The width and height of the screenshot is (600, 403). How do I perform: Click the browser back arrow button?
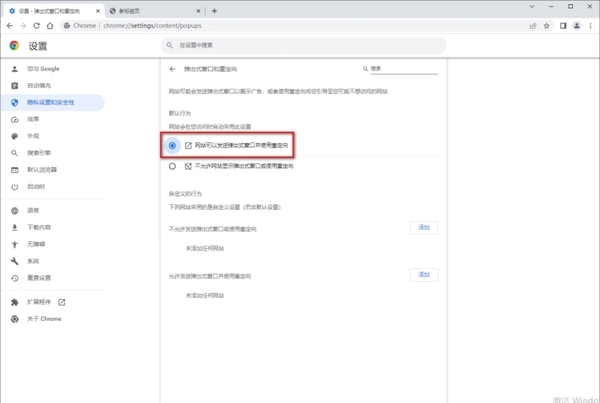(10, 26)
